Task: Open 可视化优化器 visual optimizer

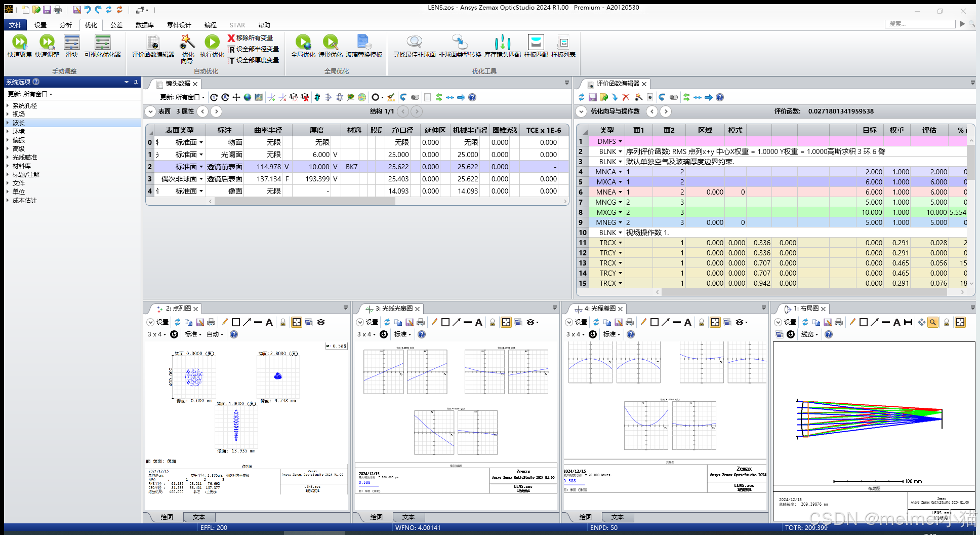Action: tap(103, 46)
